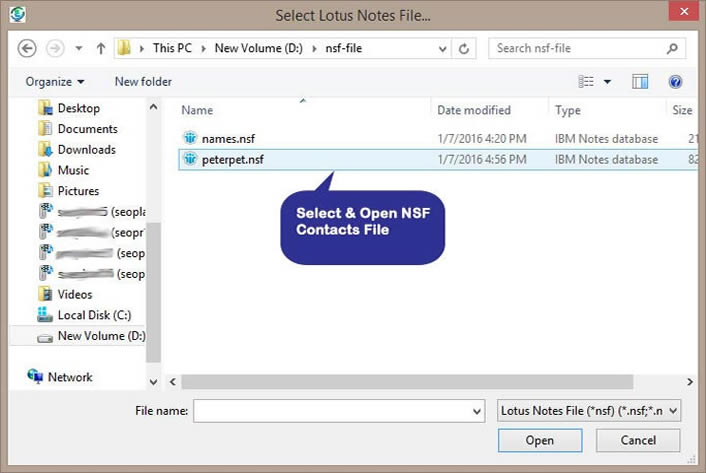
Task: Click the New folder button
Action: tap(143, 81)
